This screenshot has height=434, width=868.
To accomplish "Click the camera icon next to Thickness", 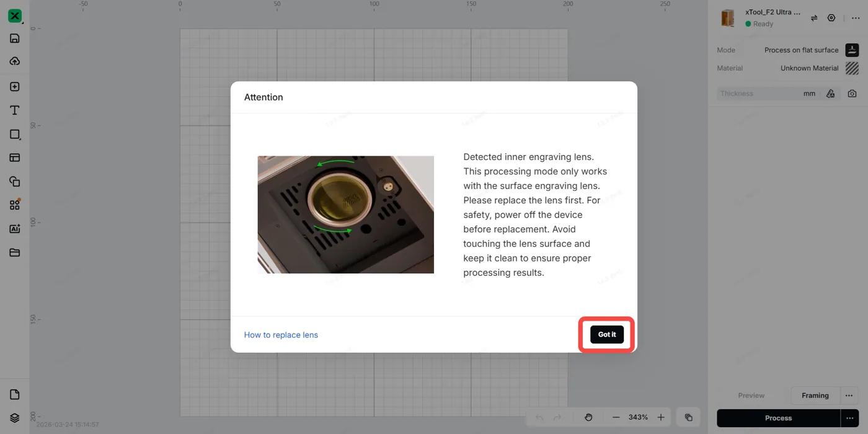I will click(x=852, y=94).
